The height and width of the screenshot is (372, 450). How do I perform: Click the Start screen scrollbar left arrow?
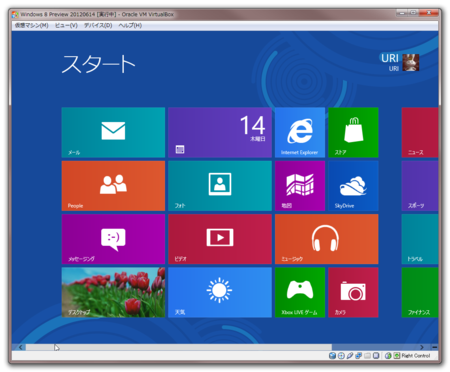[21, 347]
